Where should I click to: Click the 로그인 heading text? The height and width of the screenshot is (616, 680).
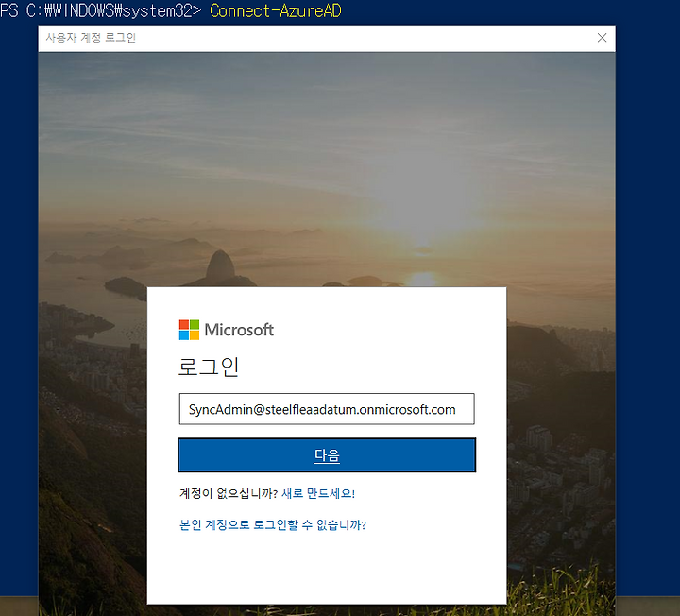(209, 367)
